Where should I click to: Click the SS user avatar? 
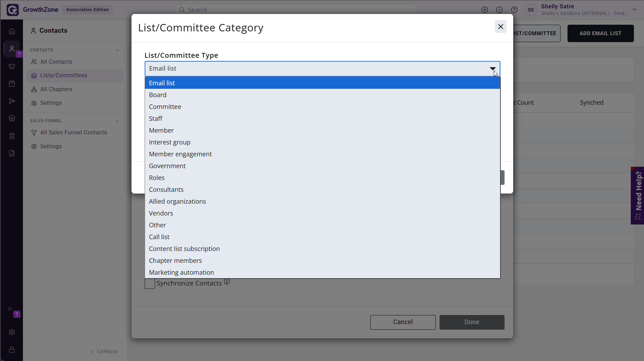[x=531, y=10]
